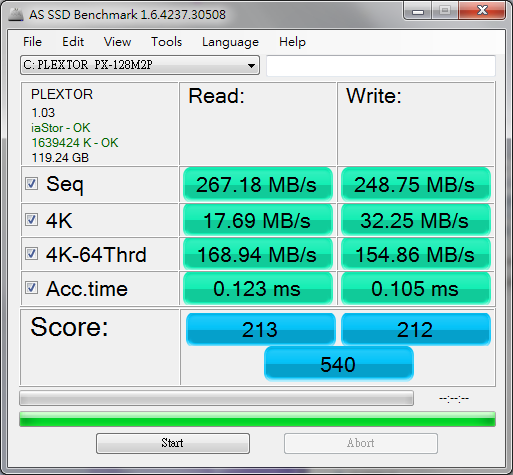Image resolution: width=513 pixels, height=475 pixels.
Task: Click the Score: label
Action: [x=69, y=327]
